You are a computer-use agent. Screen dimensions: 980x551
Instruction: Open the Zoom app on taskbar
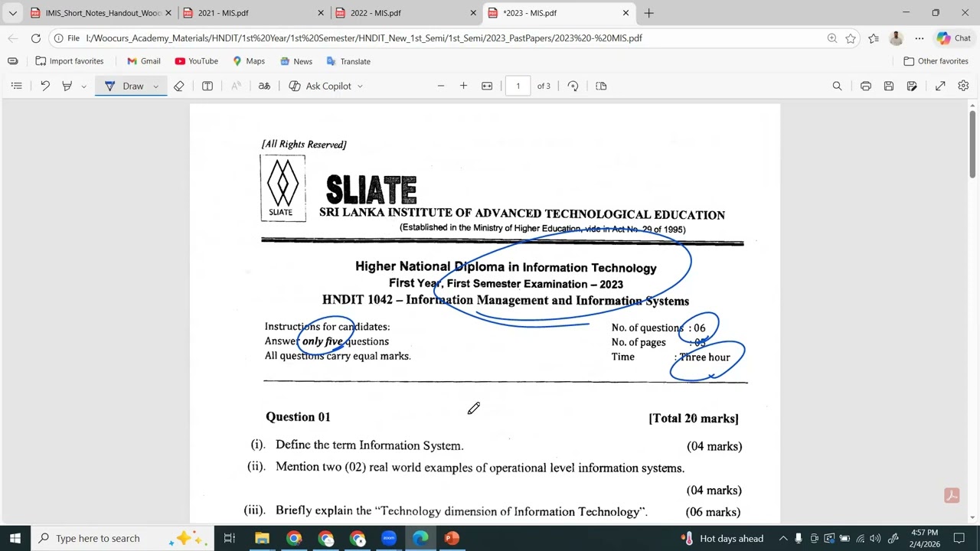[389, 538]
